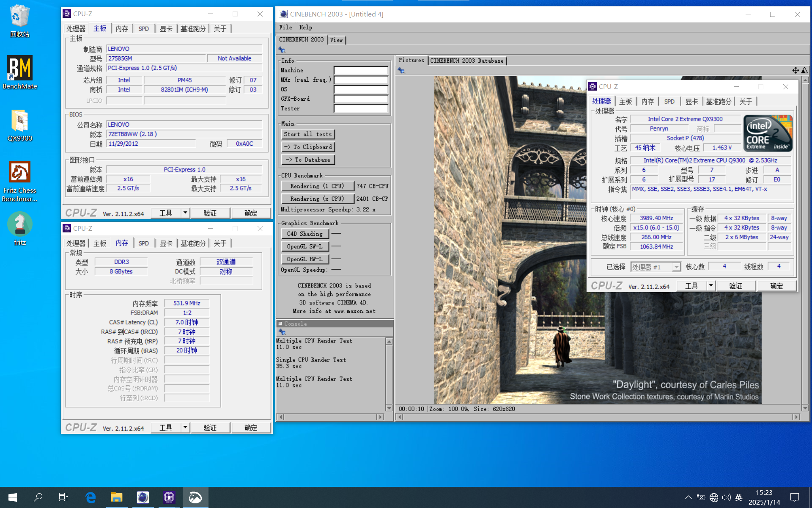Click the MHz (real freq.) input field

coord(361,80)
